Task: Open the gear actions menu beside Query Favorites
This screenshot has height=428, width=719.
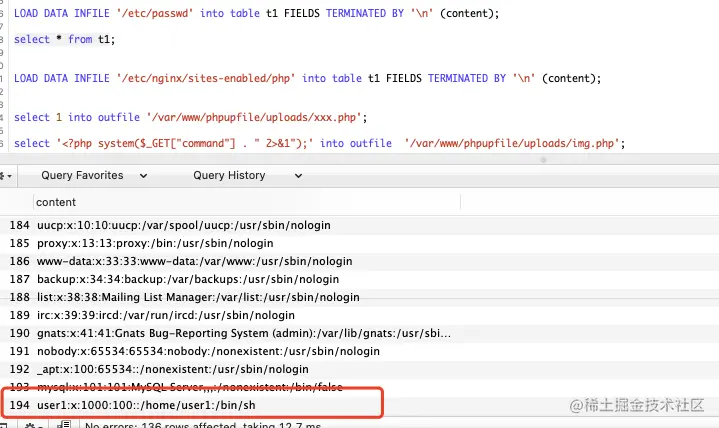Action: click(x=6, y=176)
